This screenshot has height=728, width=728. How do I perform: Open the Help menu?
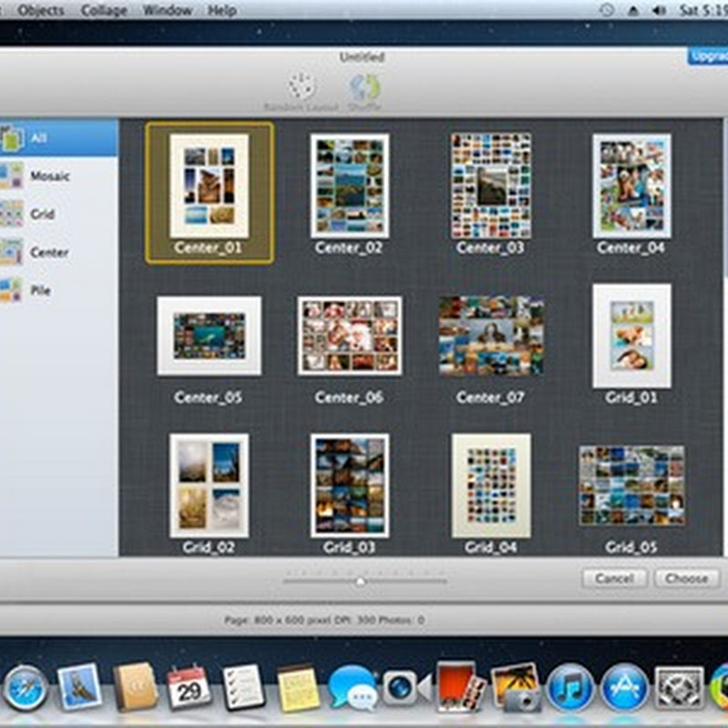pos(221,11)
